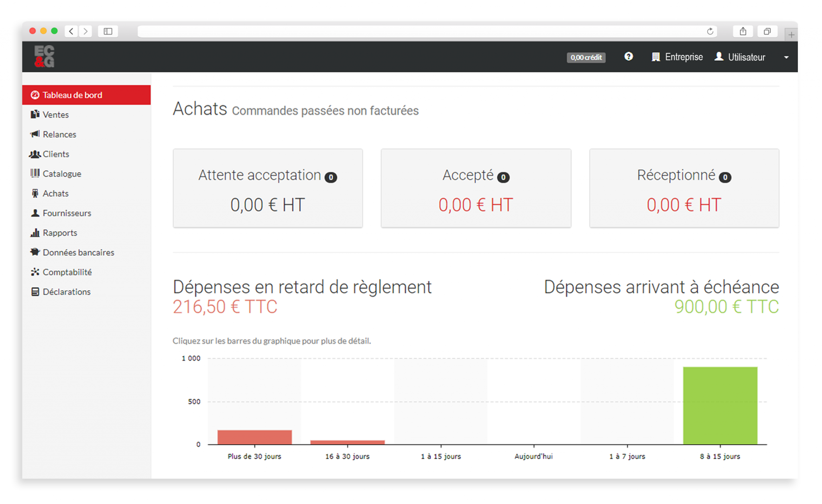Open the Ventes menu item
This screenshot has height=504, width=822.
click(x=86, y=115)
